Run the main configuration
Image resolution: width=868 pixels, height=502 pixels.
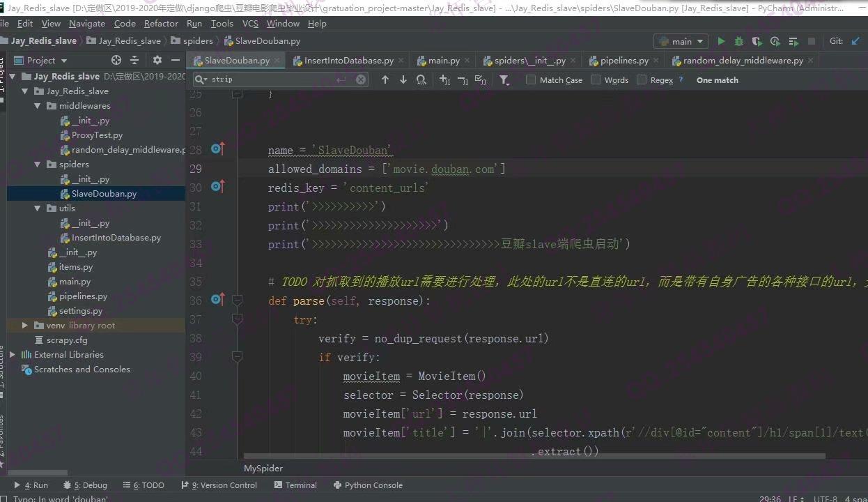[721, 41]
